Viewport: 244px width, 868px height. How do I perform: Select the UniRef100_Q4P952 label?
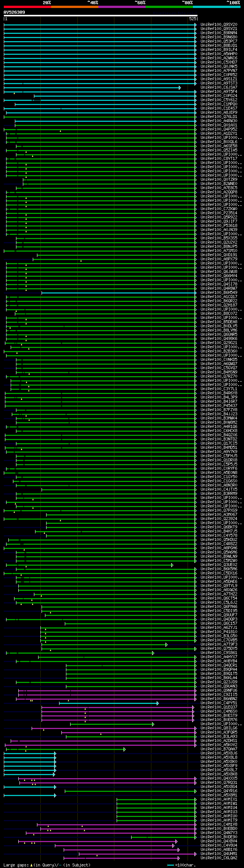219,129
